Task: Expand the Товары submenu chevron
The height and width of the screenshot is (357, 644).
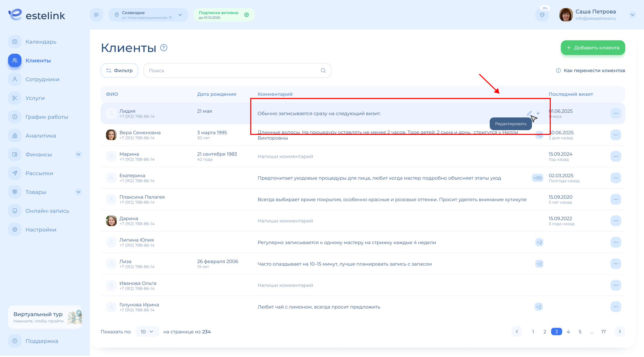Action: pyautogui.click(x=78, y=192)
